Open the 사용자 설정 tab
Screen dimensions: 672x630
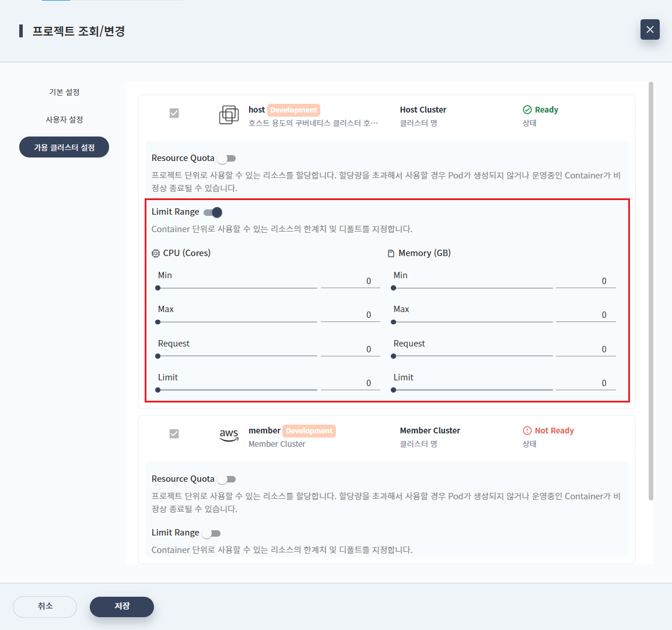(64, 120)
